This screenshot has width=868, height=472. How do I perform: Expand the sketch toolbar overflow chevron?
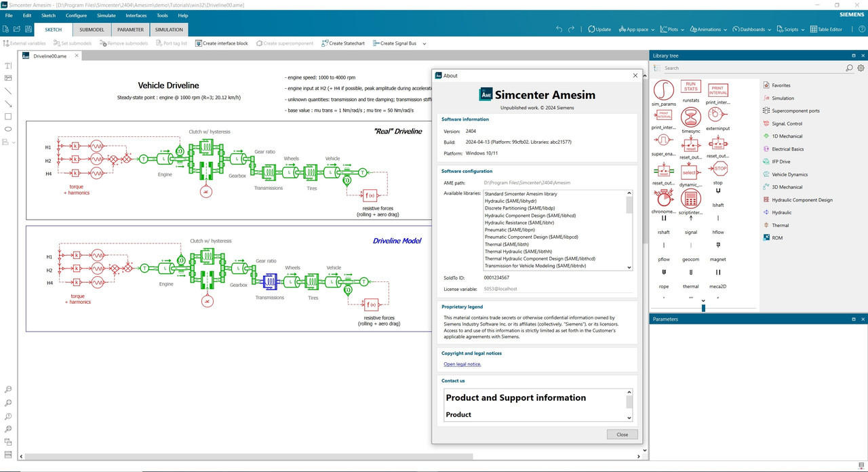point(425,43)
